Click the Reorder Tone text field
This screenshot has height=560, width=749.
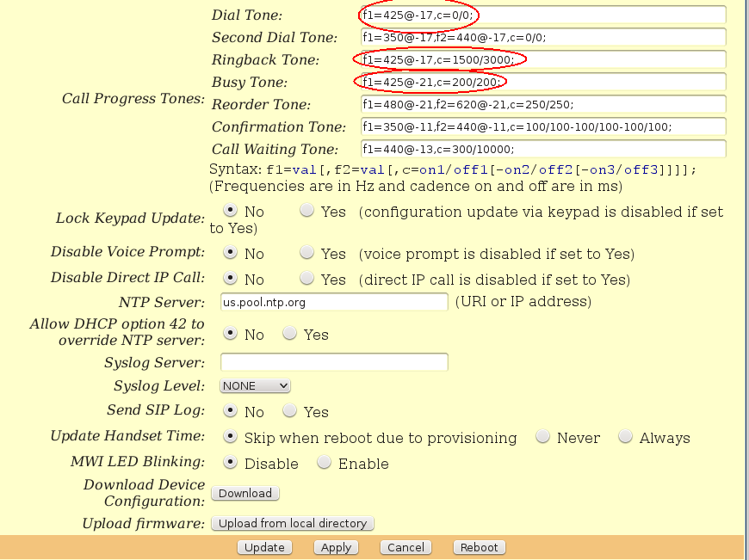pos(542,105)
